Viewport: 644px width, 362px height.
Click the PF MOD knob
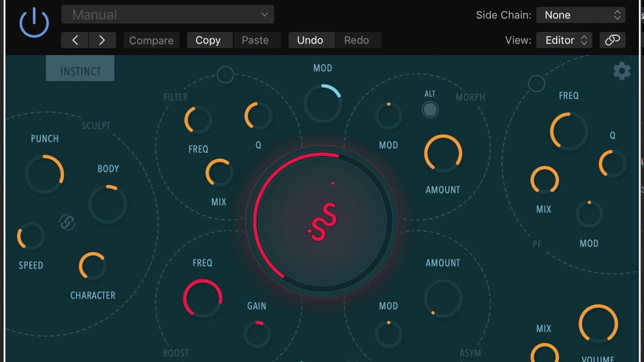(589, 214)
